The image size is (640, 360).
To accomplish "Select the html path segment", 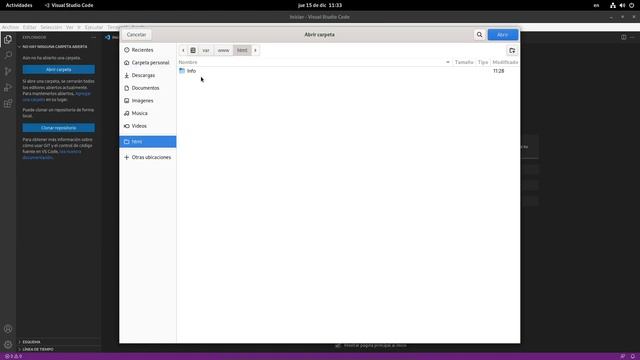I will pyautogui.click(x=242, y=50).
